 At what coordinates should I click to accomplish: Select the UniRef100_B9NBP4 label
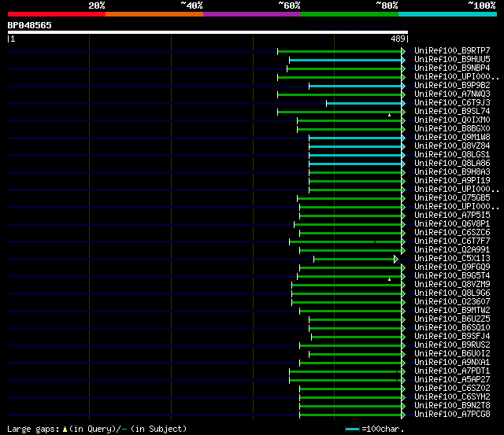tap(452, 68)
